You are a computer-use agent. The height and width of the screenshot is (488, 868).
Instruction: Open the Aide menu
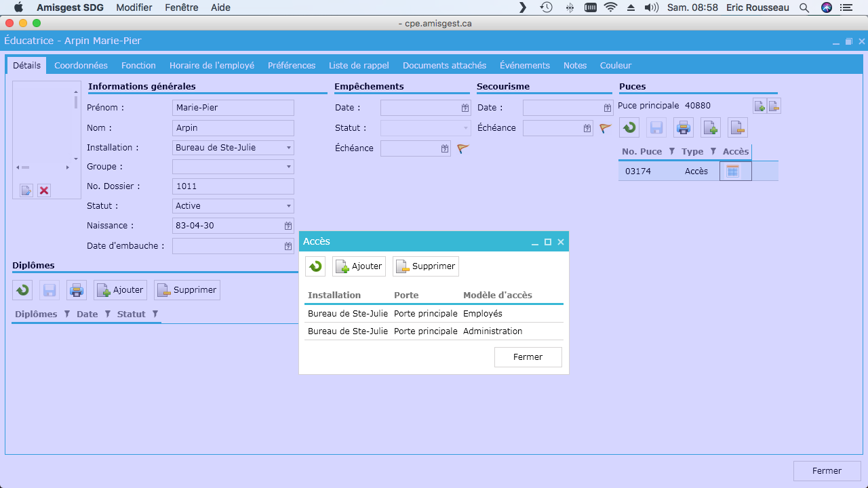click(x=220, y=7)
